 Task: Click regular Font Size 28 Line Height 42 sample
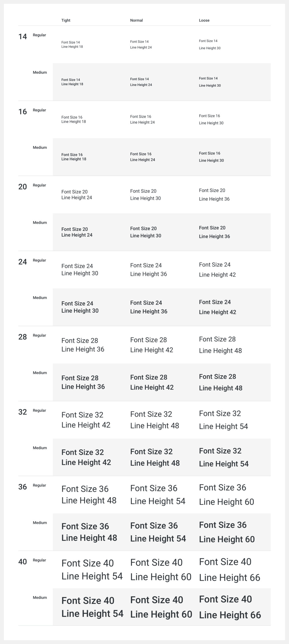tap(152, 345)
